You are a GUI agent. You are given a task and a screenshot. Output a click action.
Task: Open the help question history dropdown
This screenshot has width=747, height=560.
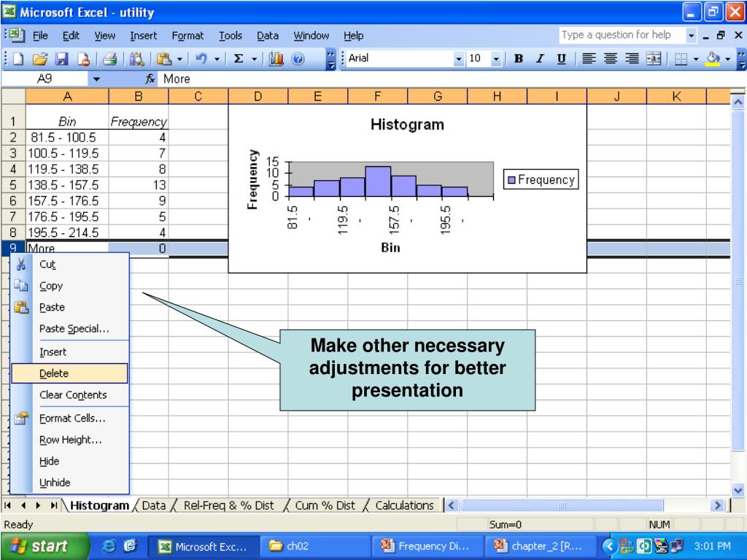(691, 35)
